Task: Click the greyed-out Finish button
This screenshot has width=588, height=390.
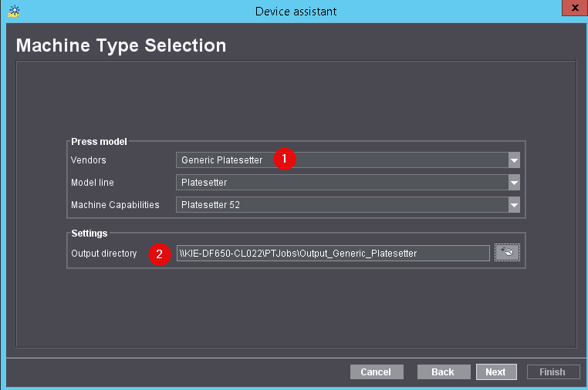Action: click(553, 372)
